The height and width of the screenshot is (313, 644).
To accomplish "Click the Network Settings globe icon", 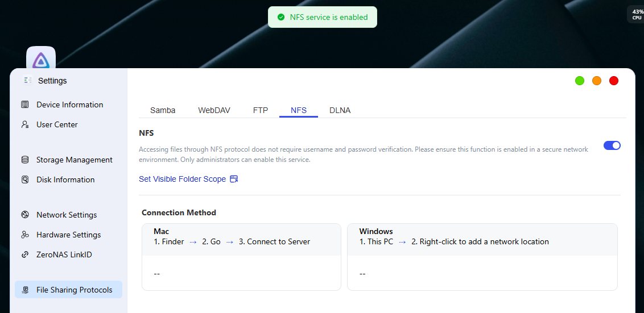I will point(25,215).
